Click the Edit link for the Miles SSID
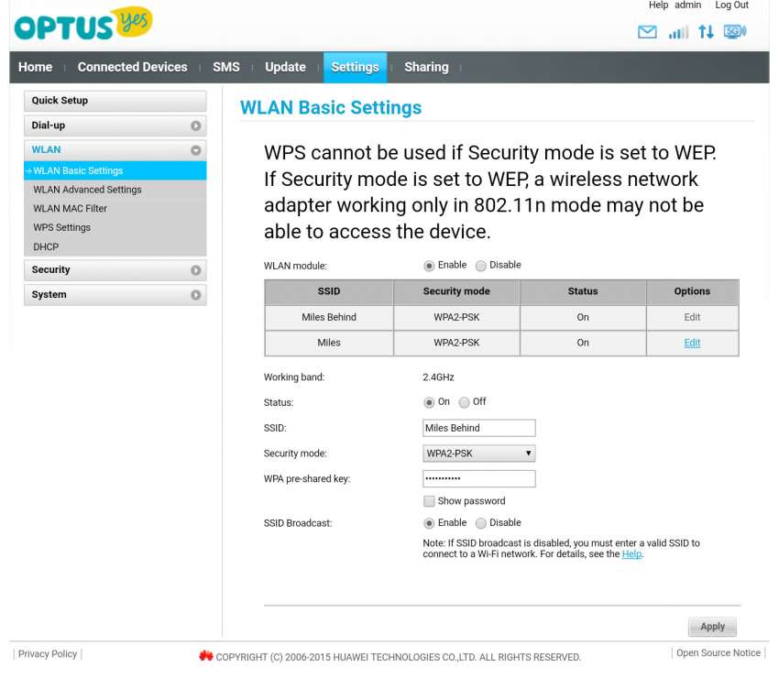 [x=692, y=343]
